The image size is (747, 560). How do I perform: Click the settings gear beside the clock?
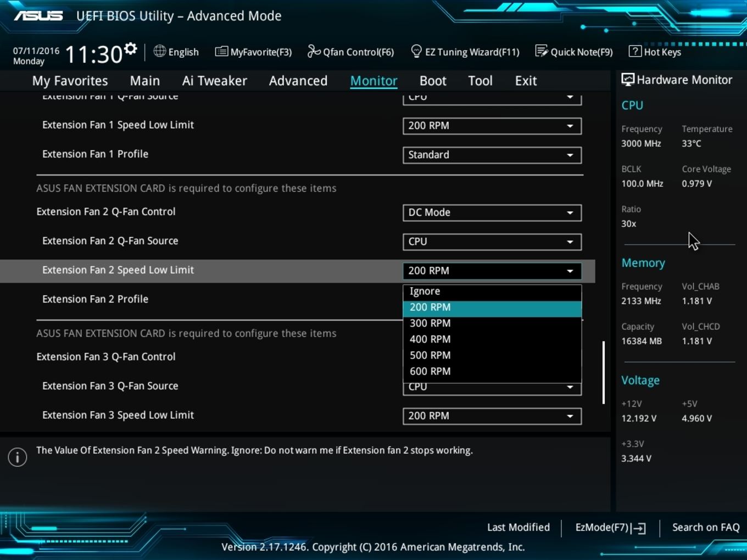tap(130, 49)
